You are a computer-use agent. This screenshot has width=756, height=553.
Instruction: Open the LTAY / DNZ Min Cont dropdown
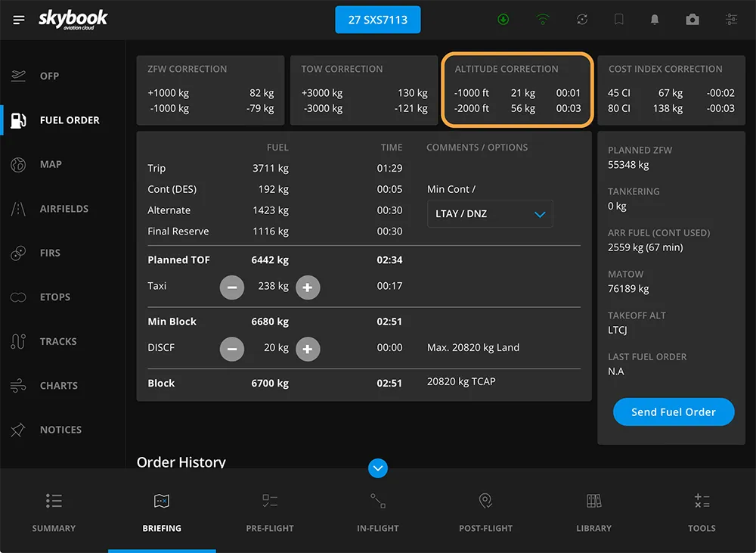pyautogui.click(x=490, y=214)
